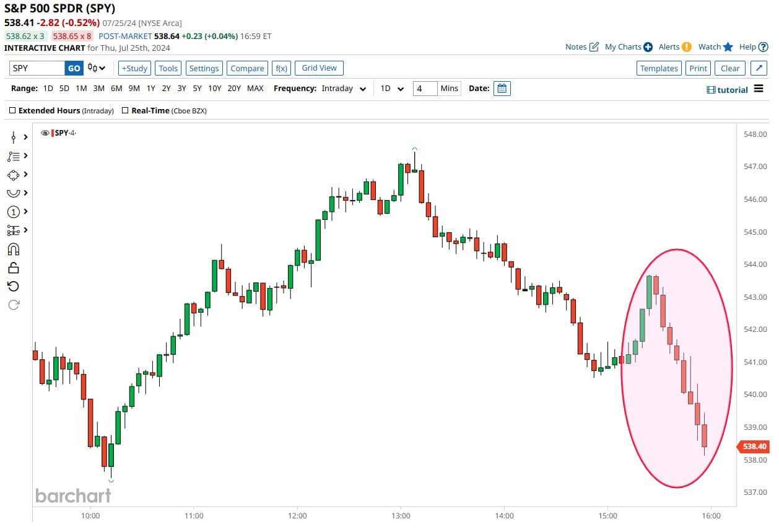Viewport: 779px width, 532px height.
Task: Click the minutes value field showing 4
Action: pyautogui.click(x=424, y=89)
